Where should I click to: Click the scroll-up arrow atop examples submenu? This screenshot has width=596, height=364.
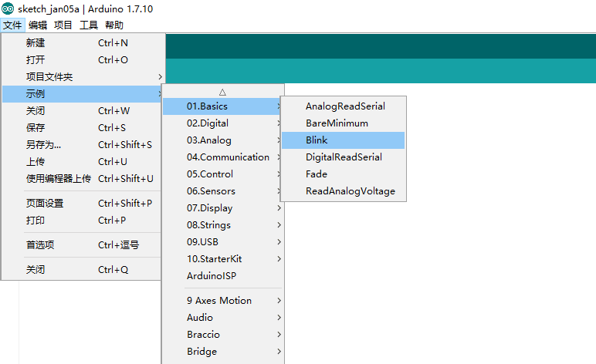click(222, 92)
